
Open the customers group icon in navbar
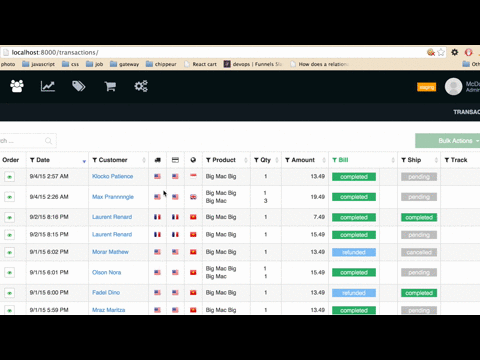tap(17, 86)
